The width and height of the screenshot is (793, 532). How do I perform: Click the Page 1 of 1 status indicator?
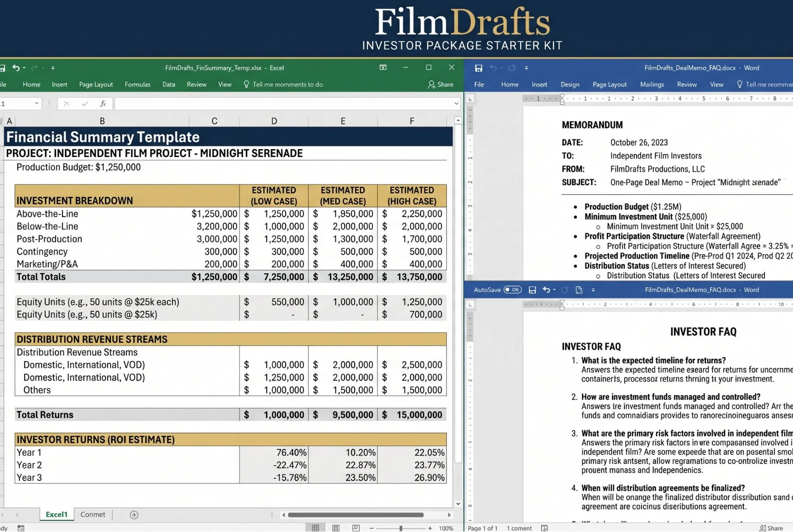click(483, 528)
